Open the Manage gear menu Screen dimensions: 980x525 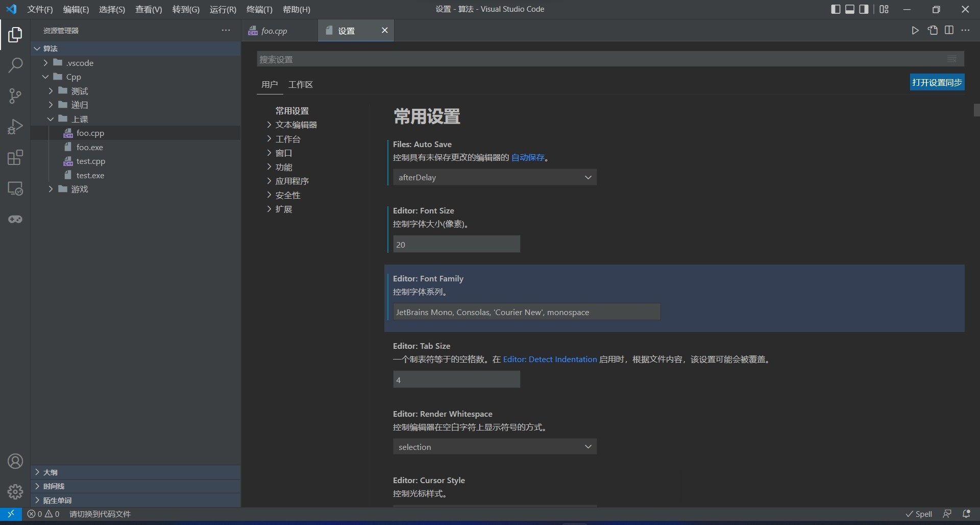(x=15, y=491)
